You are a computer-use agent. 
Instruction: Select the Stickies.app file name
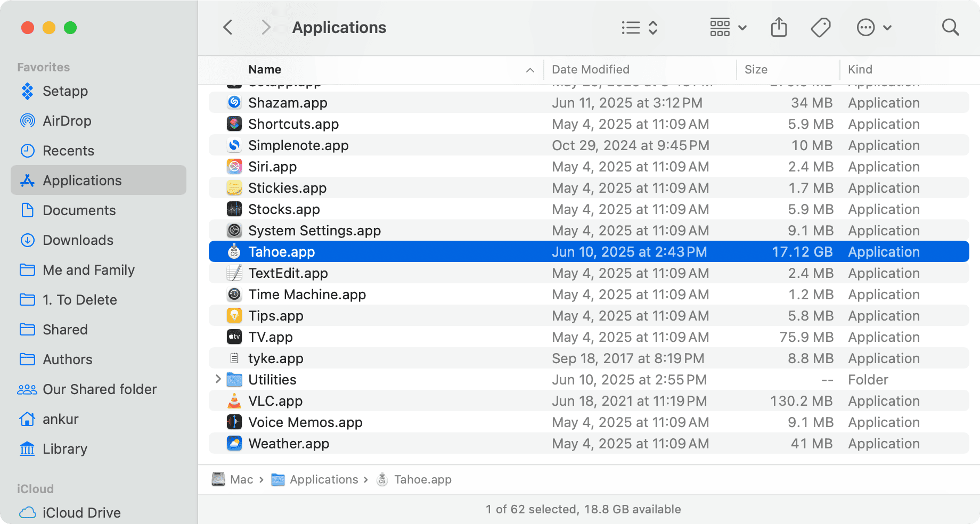pyautogui.click(x=287, y=188)
